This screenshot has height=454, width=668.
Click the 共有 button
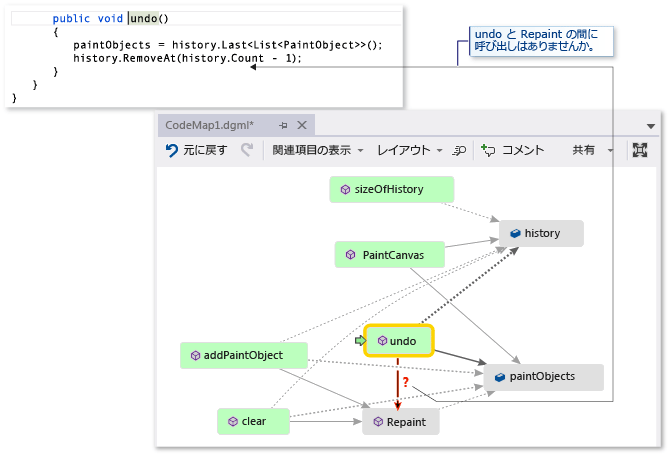point(584,150)
